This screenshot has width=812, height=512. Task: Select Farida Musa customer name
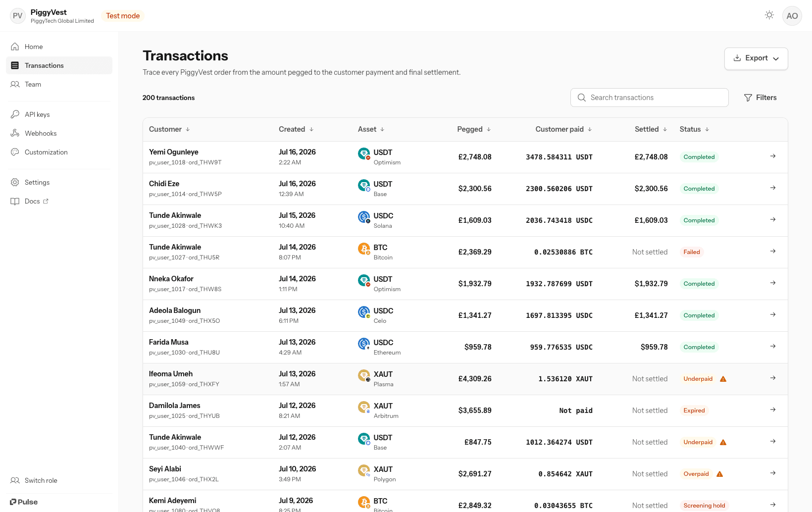click(x=168, y=342)
